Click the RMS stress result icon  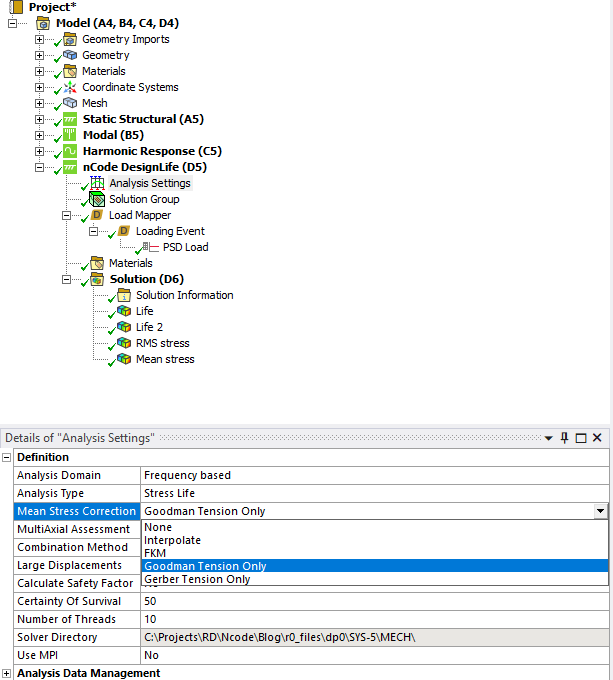(x=124, y=343)
